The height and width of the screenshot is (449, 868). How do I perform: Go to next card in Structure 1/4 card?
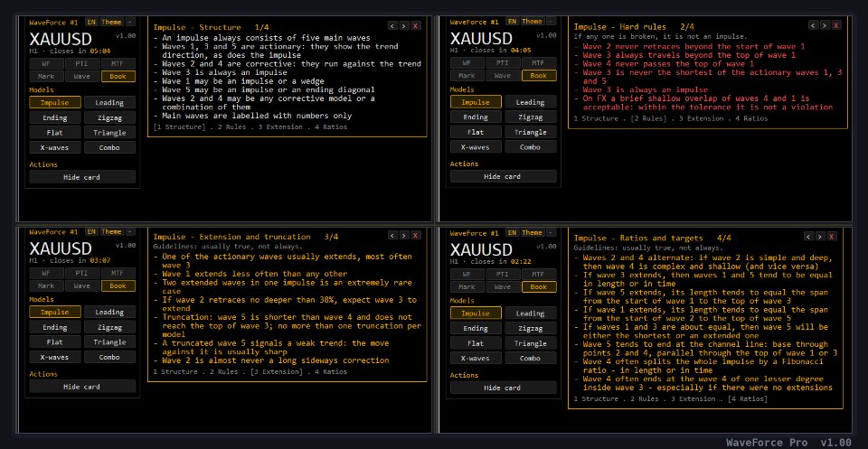click(x=404, y=25)
